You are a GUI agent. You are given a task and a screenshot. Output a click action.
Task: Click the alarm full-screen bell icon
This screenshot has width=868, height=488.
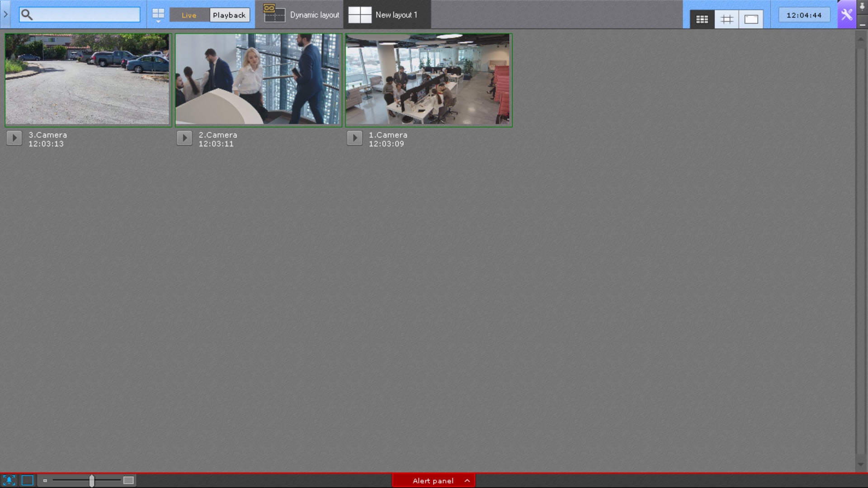(x=9, y=480)
